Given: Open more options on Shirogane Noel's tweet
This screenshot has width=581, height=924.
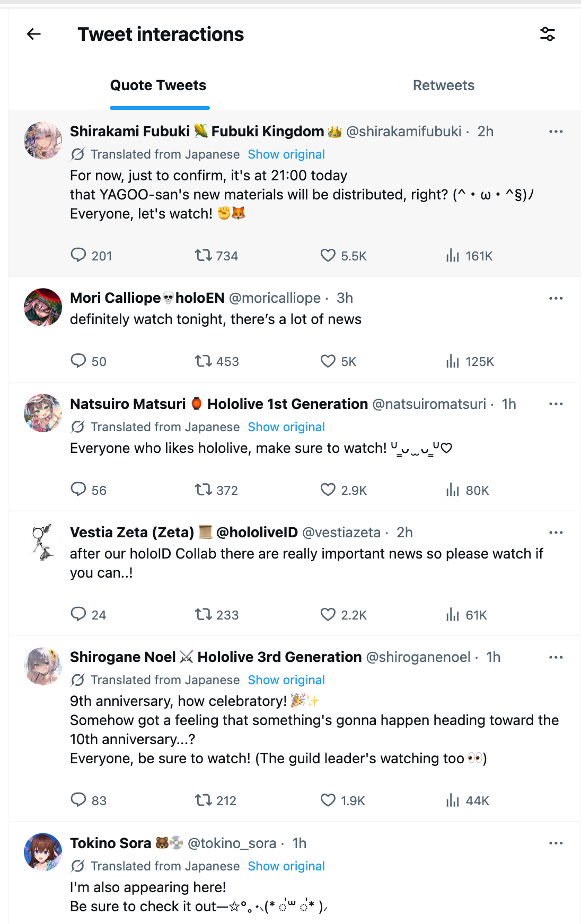Looking at the screenshot, I should point(556,657).
